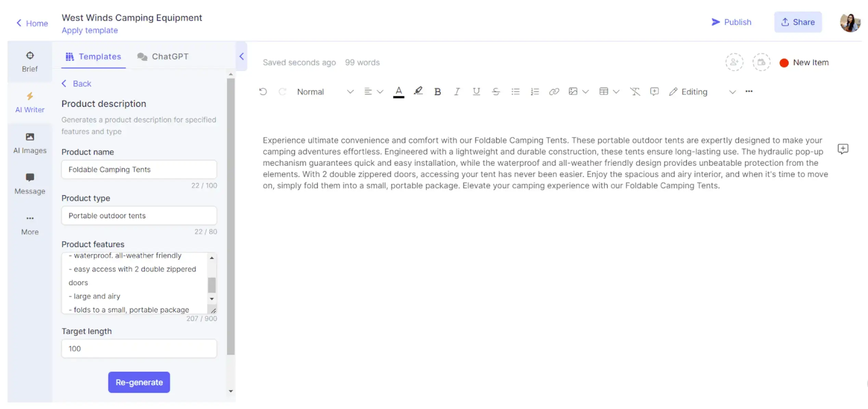Click the Publish button

click(731, 22)
